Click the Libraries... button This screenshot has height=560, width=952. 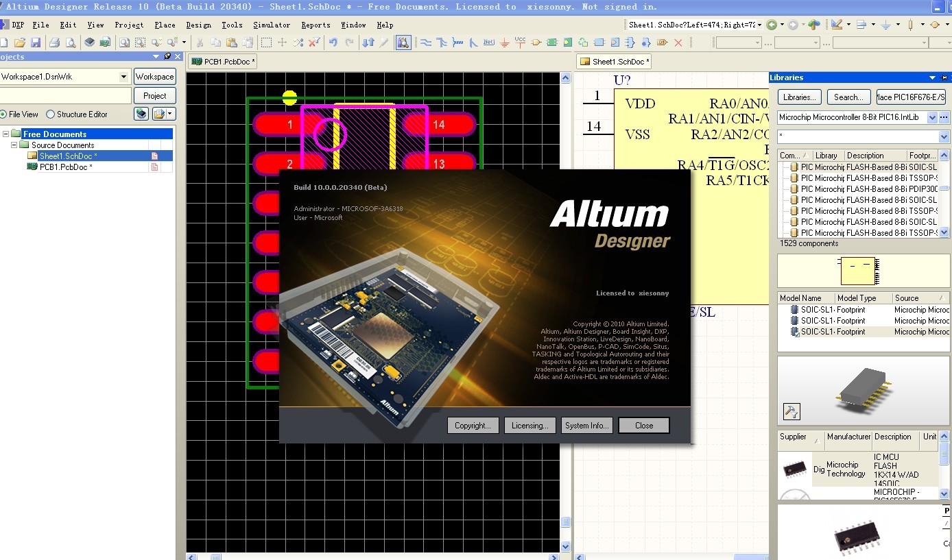(800, 97)
